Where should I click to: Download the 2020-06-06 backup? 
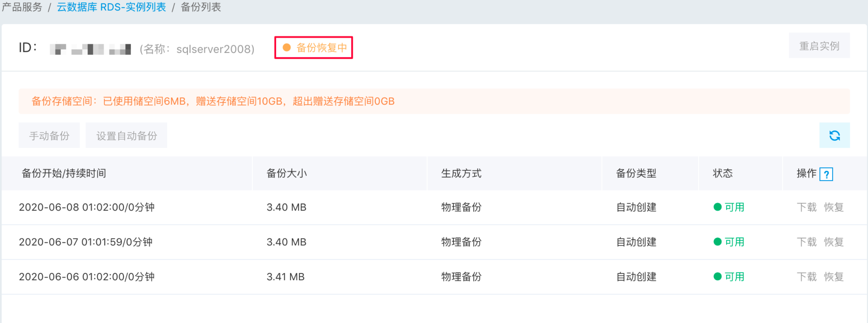(x=806, y=277)
